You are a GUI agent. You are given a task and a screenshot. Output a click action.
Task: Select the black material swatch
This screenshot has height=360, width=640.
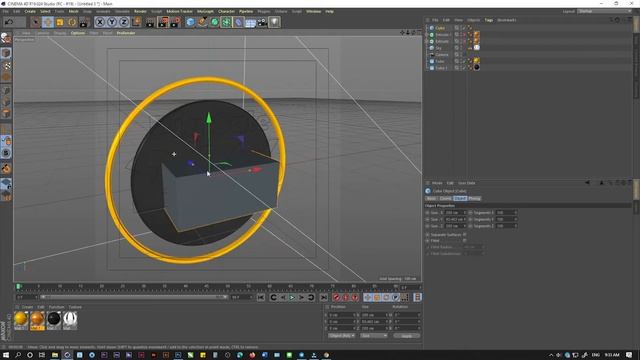pos(53,320)
